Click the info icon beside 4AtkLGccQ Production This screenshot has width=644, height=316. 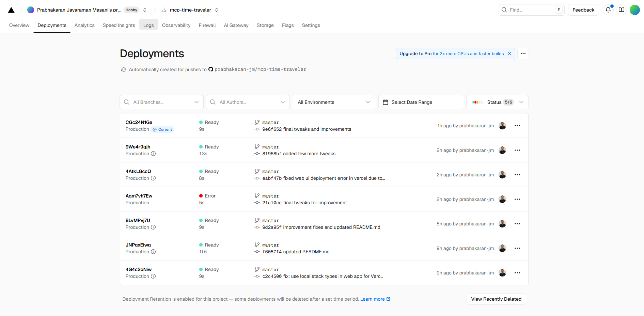153,178
